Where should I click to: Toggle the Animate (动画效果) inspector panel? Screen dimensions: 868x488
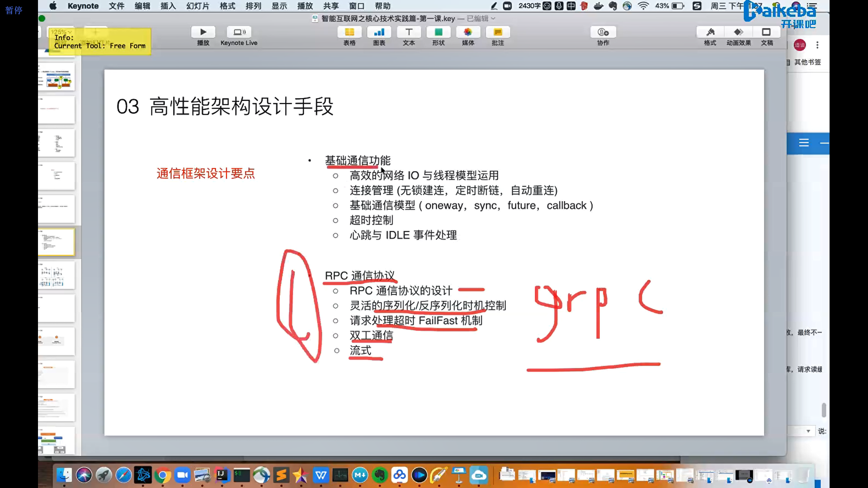[x=738, y=32]
